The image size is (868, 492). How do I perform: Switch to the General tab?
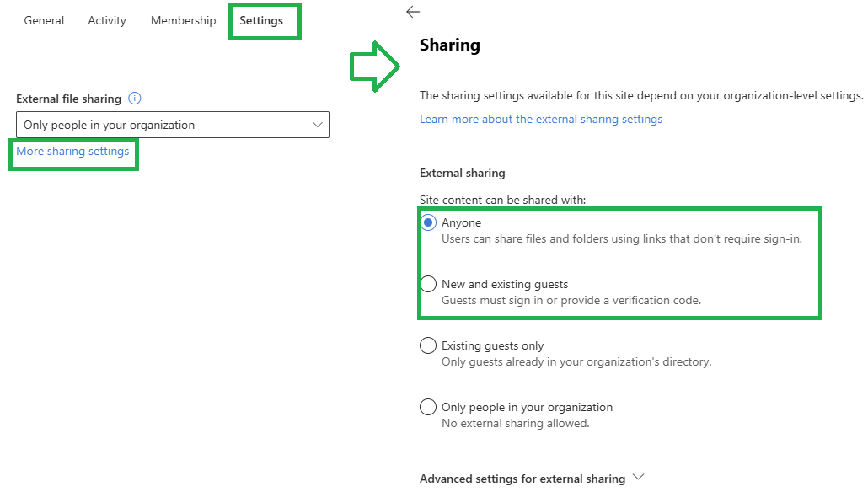[44, 20]
